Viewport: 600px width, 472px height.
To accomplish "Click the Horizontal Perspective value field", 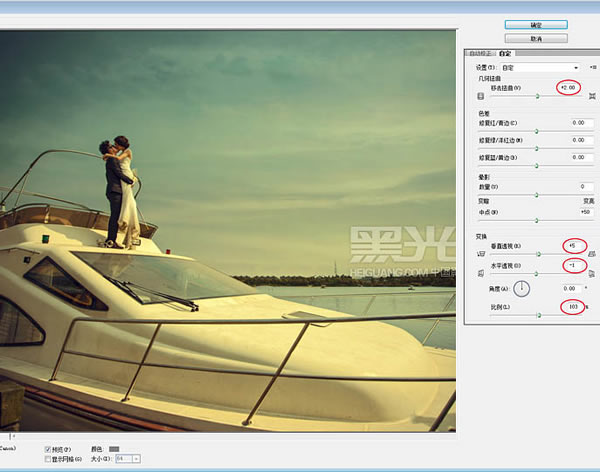I will coord(574,265).
